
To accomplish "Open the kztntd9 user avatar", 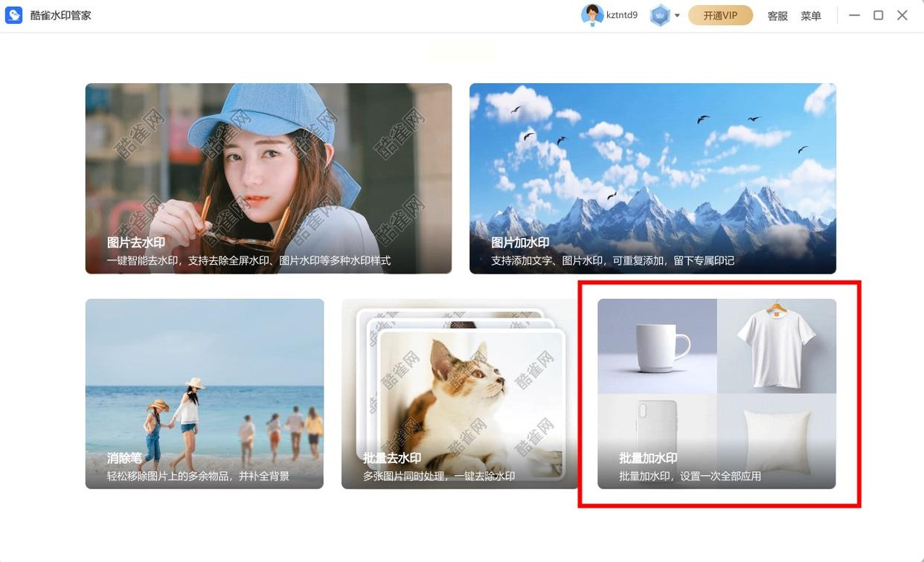I will (x=592, y=15).
